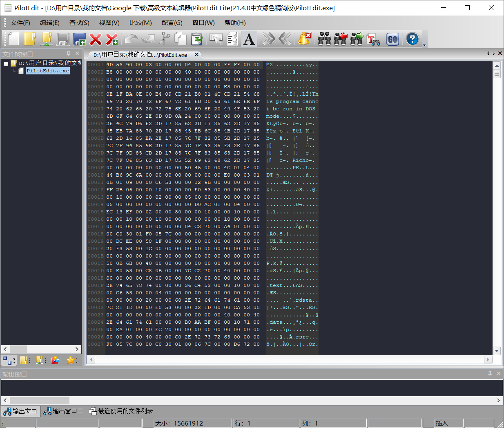
Task: Toggle the text mode A icon
Action: click(249, 39)
